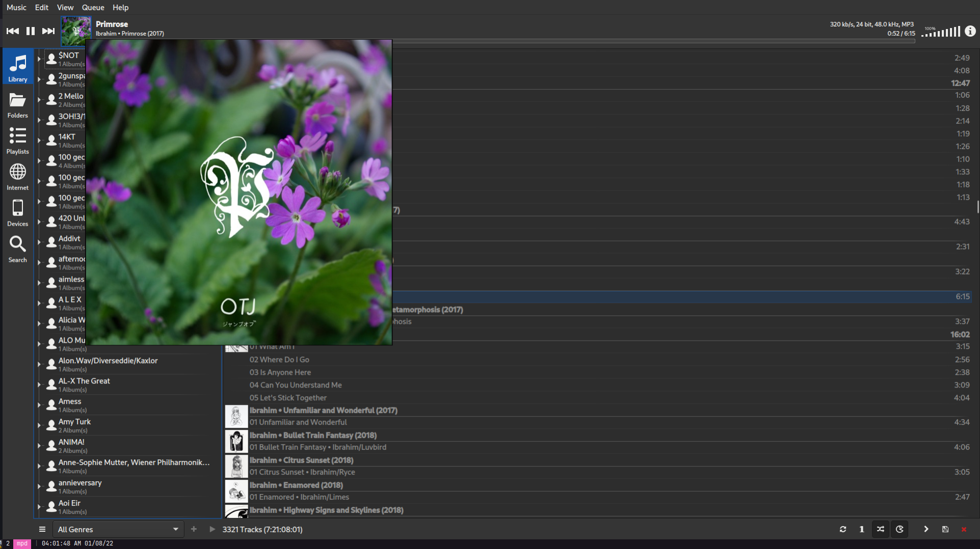The width and height of the screenshot is (980, 549).
Task: Open the Folders view in sidebar
Action: click(18, 105)
